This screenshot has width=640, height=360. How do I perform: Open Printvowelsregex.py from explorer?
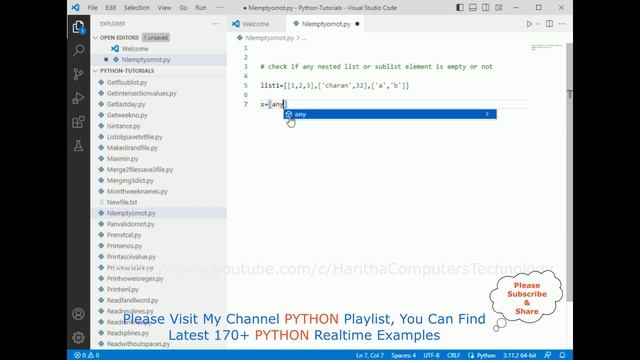point(135,278)
